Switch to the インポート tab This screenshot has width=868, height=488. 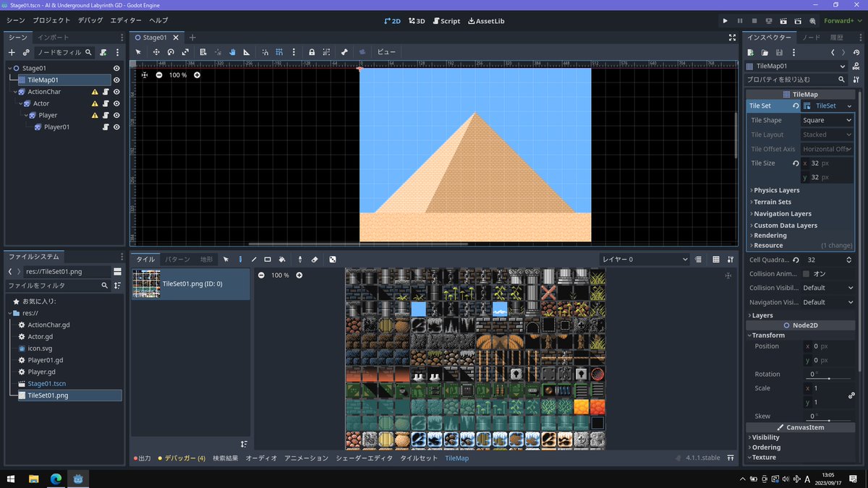(x=54, y=37)
